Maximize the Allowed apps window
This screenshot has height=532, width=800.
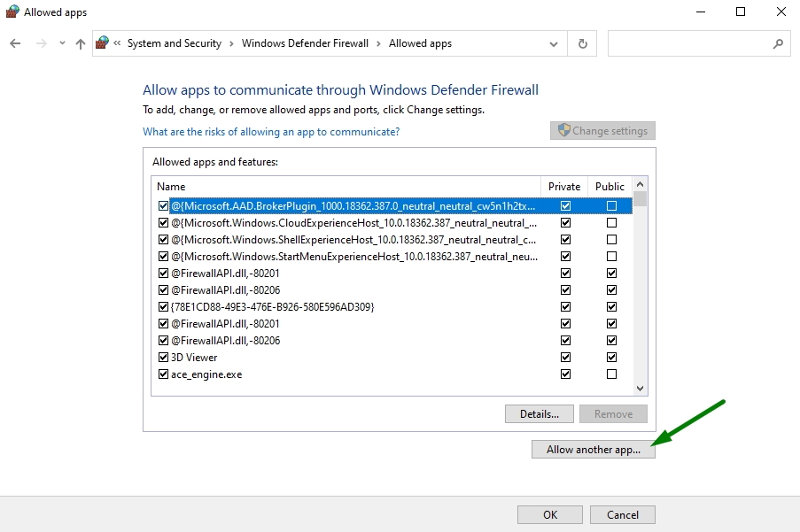[741, 12]
